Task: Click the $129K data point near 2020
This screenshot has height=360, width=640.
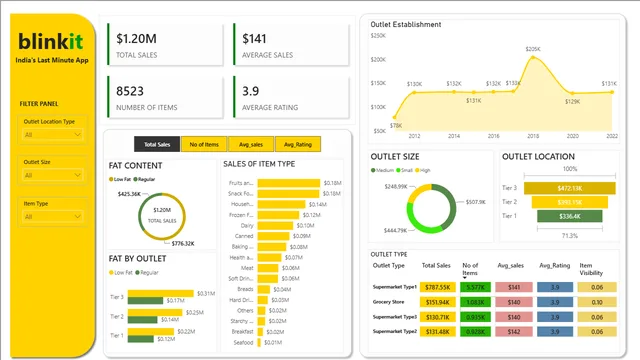Action: (x=572, y=93)
